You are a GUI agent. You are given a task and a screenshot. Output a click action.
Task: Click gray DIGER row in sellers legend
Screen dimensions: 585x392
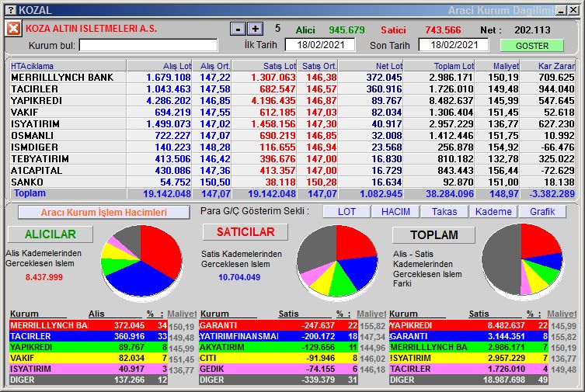pyautogui.click(x=278, y=380)
